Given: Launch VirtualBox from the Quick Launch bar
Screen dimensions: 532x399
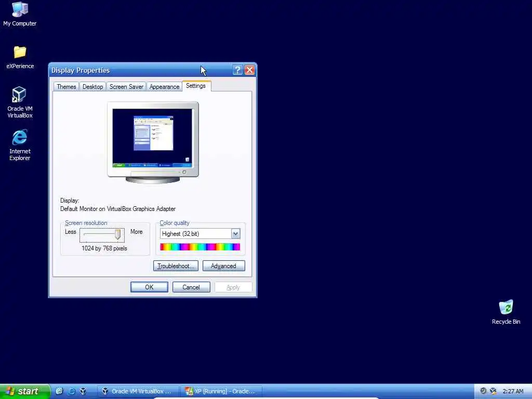Looking at the screenshot, I should coord(83,391).
